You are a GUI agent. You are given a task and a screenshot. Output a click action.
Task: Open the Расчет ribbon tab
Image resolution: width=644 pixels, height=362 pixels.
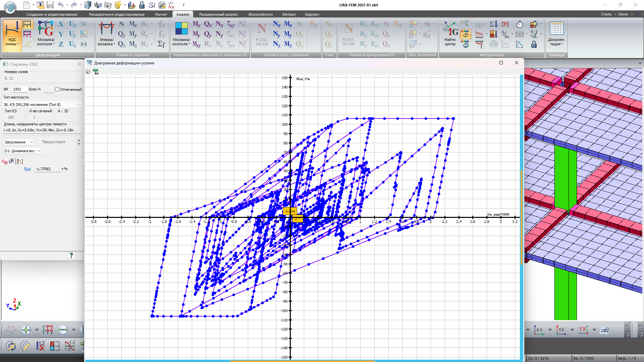[161, 14]
